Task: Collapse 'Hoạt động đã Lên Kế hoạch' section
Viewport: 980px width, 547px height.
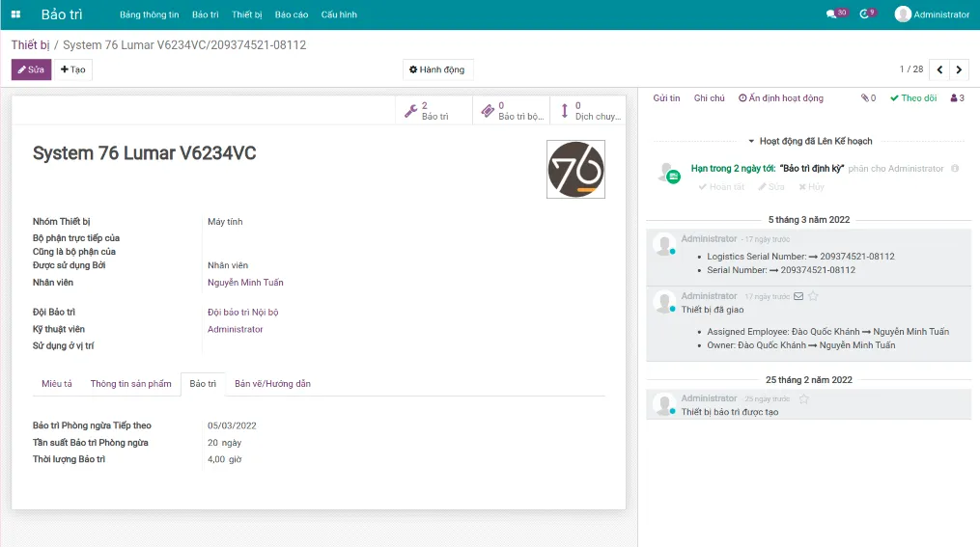Action: coord(809,141)
